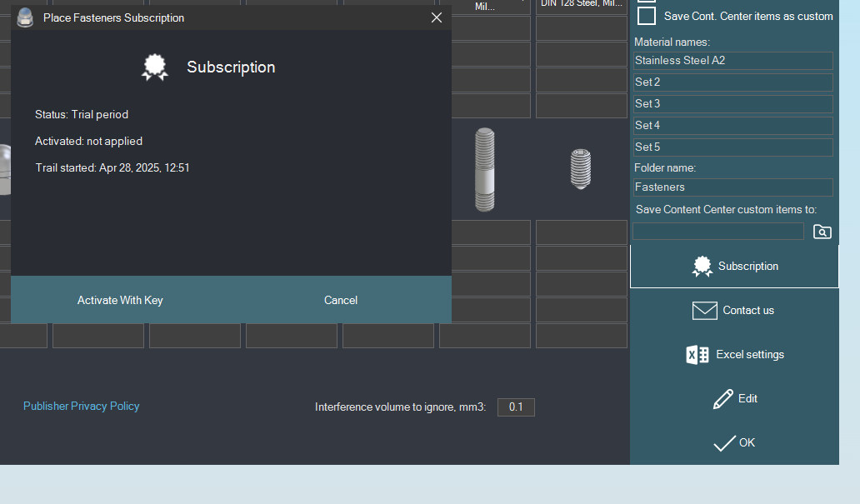This screenshot has height=504, width=860.
Task: Open the Publisher Privacy Policy link
Action: coord(81,407)
